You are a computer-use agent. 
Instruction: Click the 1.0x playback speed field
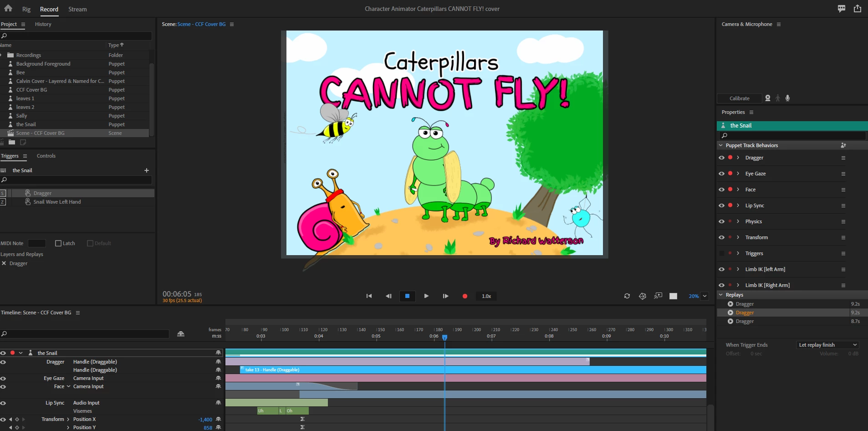[486, 296]
